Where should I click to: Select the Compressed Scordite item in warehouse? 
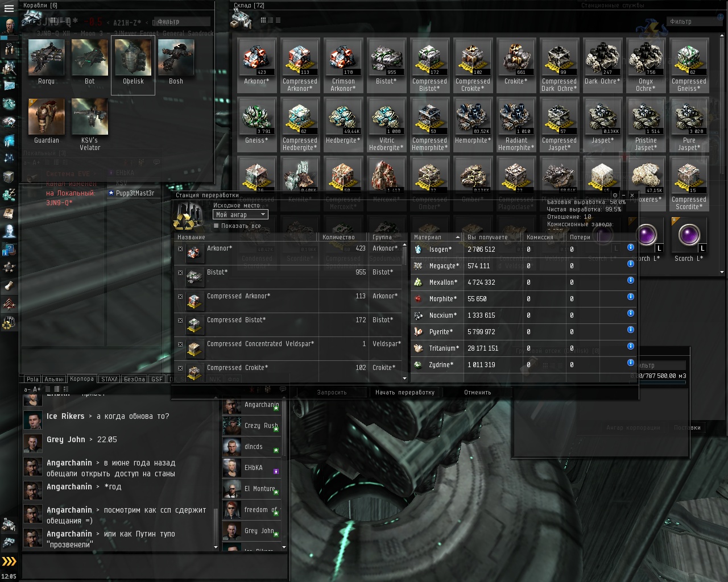(689, 184)
